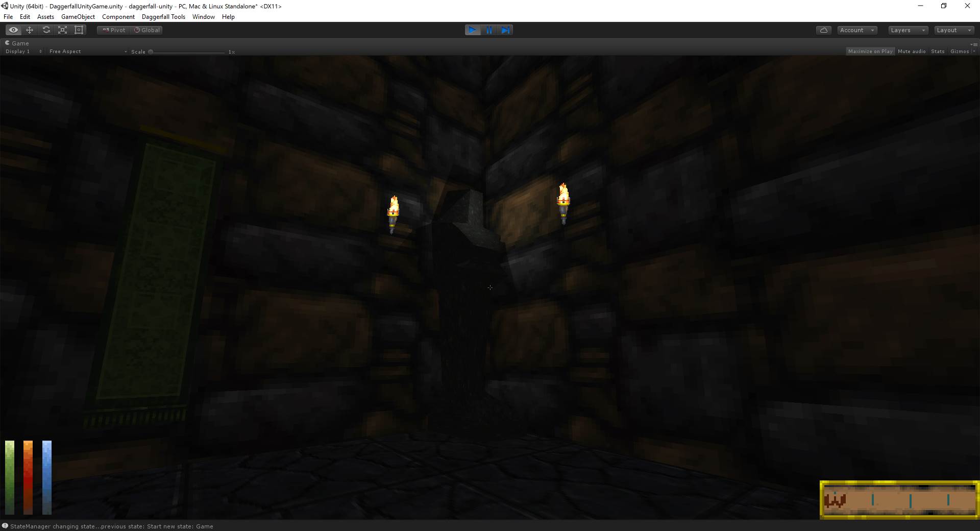Click the left wall torch

tap(393, 215)
